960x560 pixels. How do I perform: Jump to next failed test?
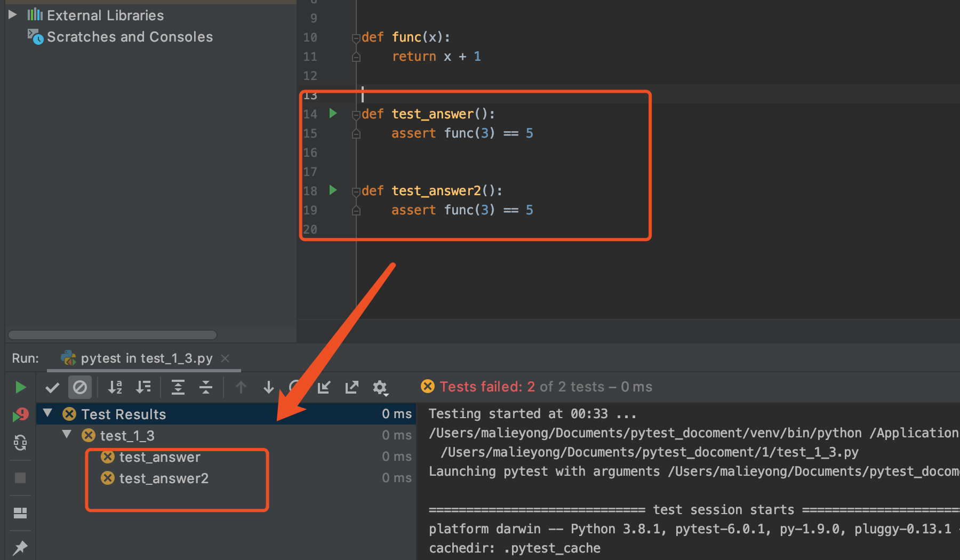point(269,387)
